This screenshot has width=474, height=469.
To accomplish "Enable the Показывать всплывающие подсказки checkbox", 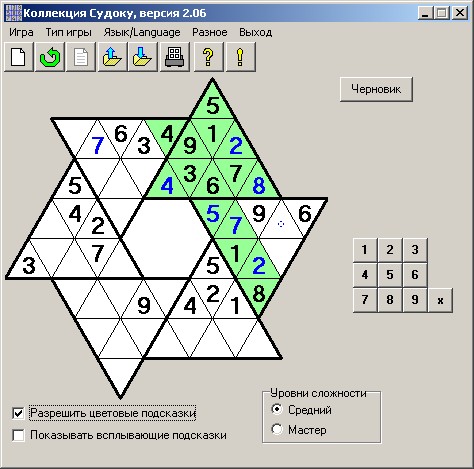I will pyautogui.click(x=18, y=435).
